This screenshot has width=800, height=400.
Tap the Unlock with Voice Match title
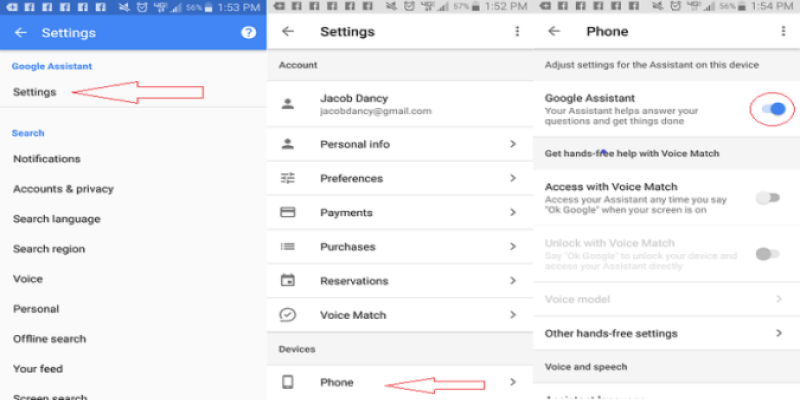pos(609,243)
